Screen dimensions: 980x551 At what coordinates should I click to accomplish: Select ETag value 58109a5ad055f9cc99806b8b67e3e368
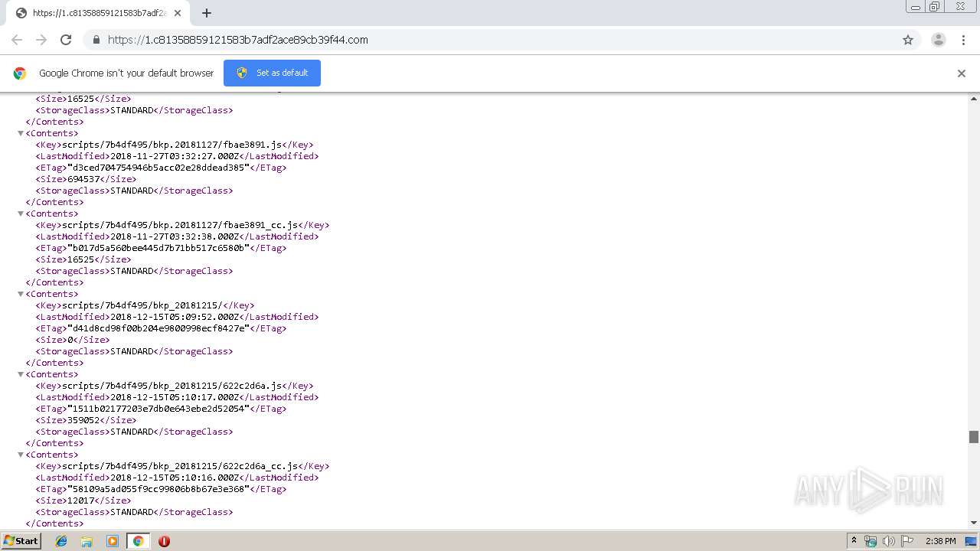[158, 489]
